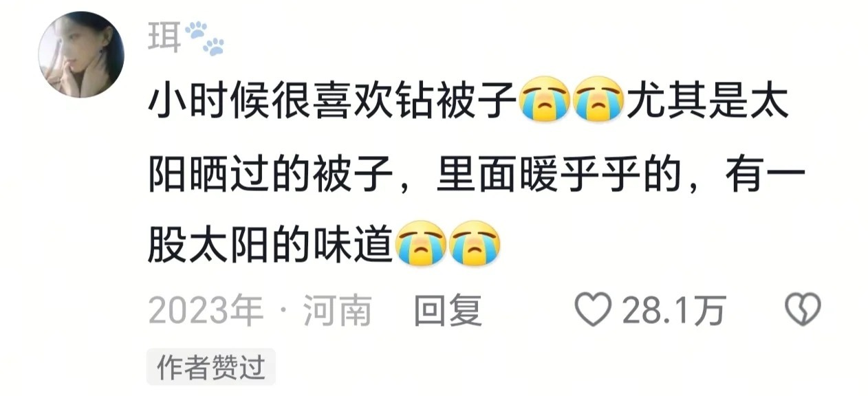Click the 2023年 date label
The height and width of the screenshot is (396, 868).
coord(206,311)
